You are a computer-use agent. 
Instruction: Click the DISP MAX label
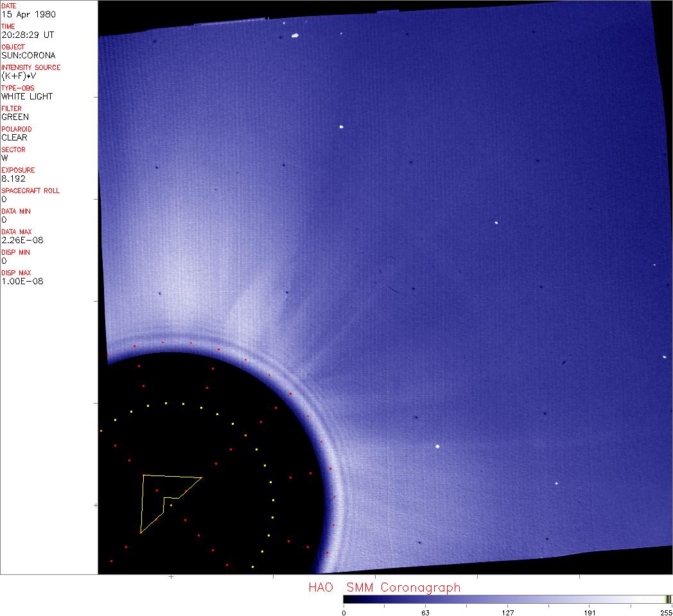point(16,273)
